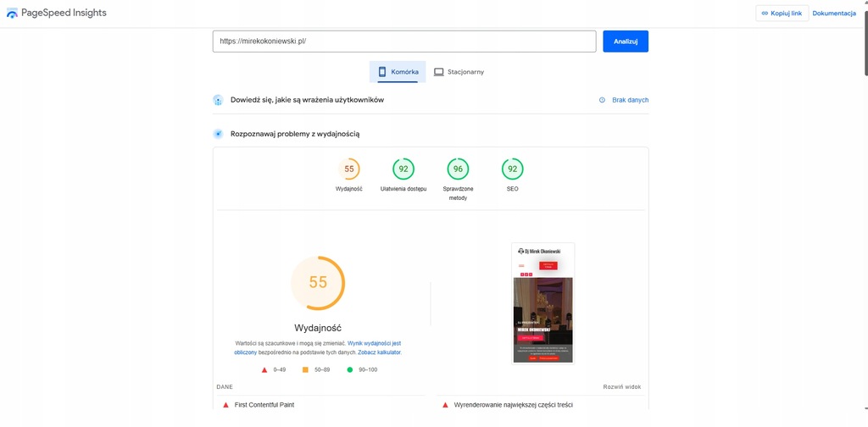Select the Wydajność score gauge showing 55

pos(348,169)
